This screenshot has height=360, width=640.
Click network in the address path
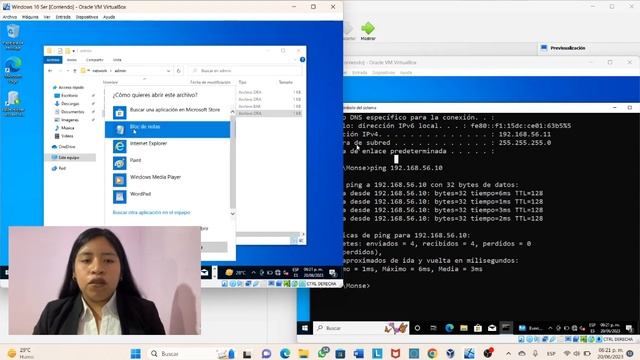[99, 71]
